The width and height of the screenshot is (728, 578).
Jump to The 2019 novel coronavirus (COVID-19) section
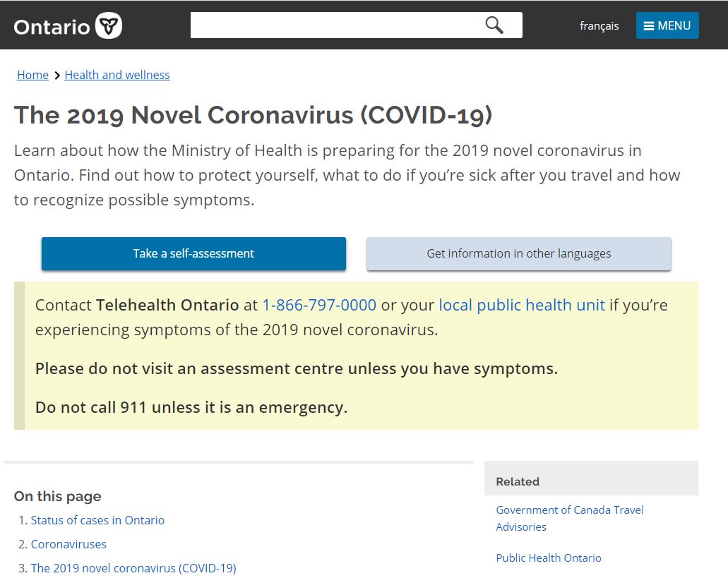(133, 568)
